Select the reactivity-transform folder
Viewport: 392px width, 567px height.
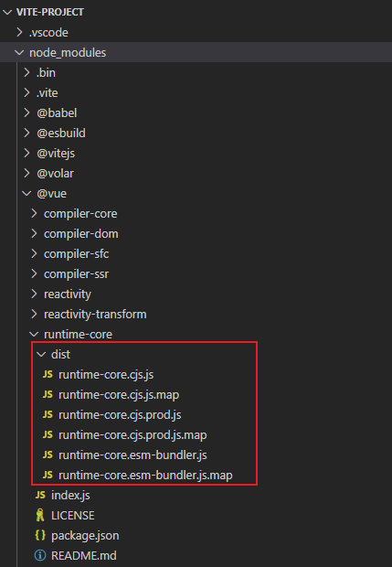pos(95,315)
